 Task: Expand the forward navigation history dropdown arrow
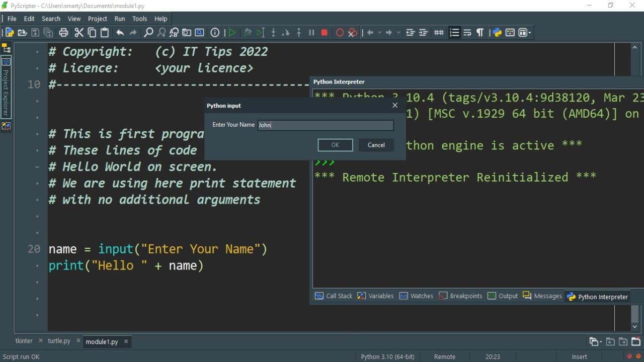[399, 33]
